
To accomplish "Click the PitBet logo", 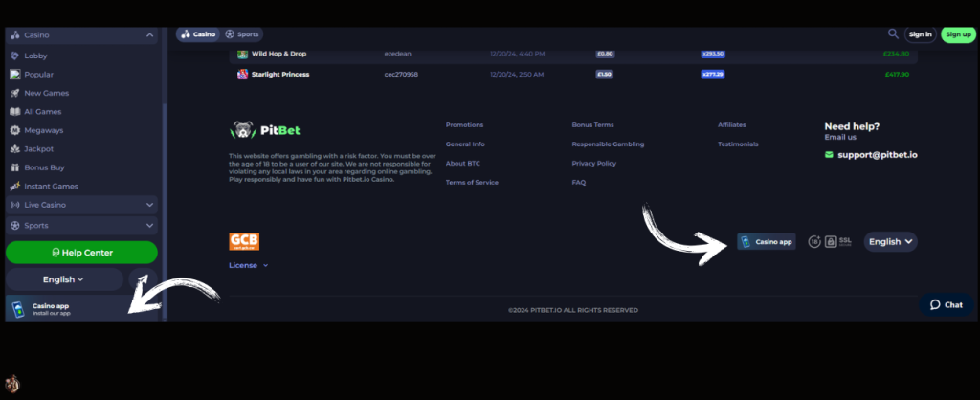I will pyautogui.click(x=265, y=130).
